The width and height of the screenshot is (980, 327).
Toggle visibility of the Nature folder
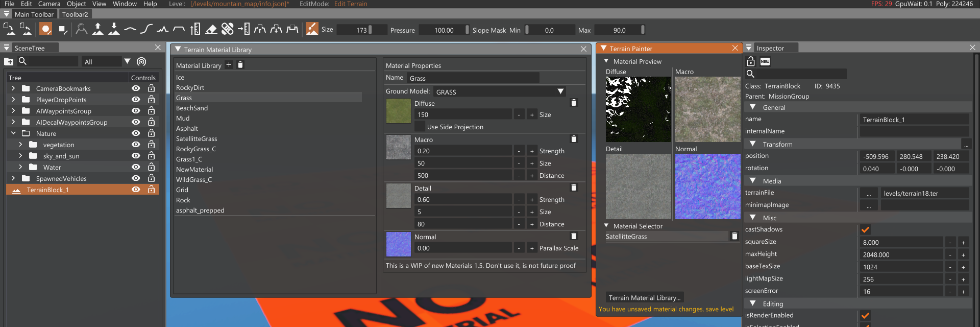click(136, 133)
